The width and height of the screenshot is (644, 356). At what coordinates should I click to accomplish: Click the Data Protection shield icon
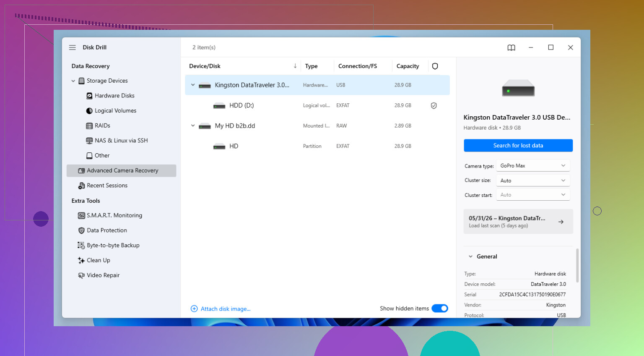click(x=81, y=230)
